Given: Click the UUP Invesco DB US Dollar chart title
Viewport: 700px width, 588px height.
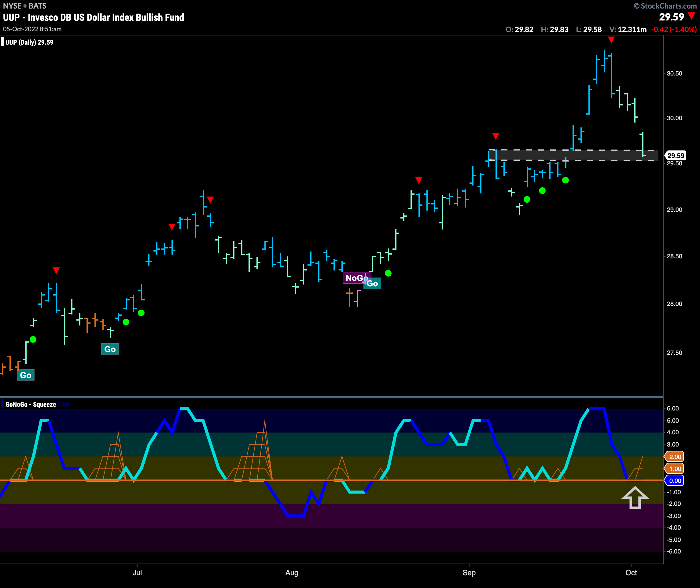Looking at the screenshot, I should tap(93, 17).
